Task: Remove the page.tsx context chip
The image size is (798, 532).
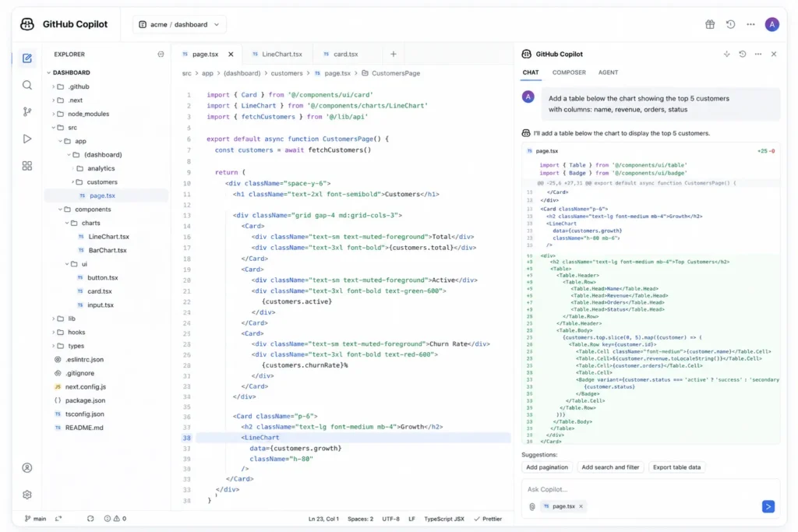Action: click(581, 506)
